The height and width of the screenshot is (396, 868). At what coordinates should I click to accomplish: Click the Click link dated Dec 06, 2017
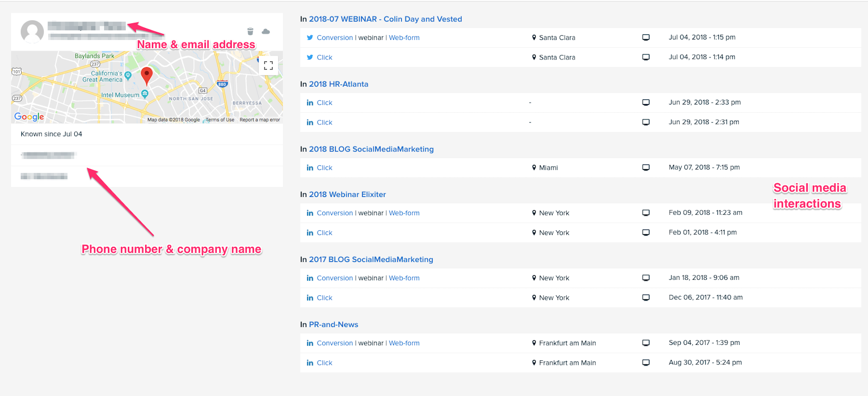[324, 298]
